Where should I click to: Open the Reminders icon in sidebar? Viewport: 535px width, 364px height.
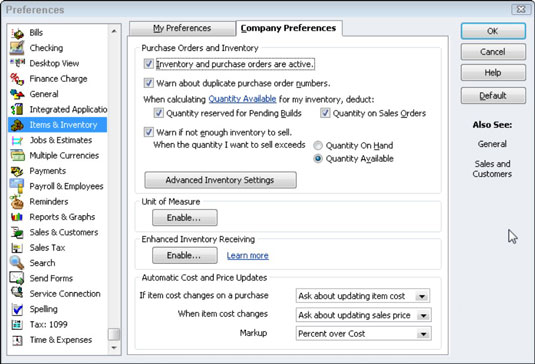click(x=17, y=202)
